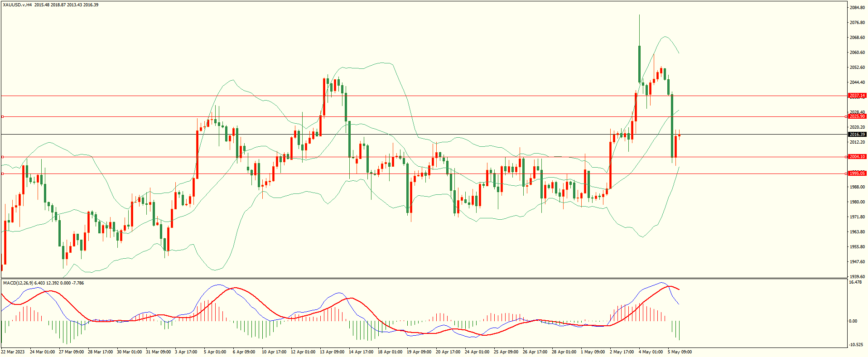Click the 1988.00 price axis label
The image size is (868, 357).
pos(858,187)
